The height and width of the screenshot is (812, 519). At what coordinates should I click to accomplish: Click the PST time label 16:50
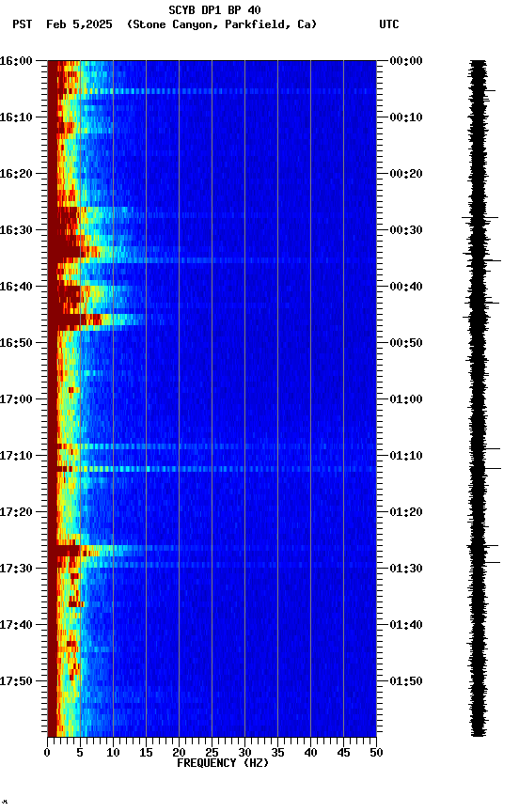pos(16,343)
